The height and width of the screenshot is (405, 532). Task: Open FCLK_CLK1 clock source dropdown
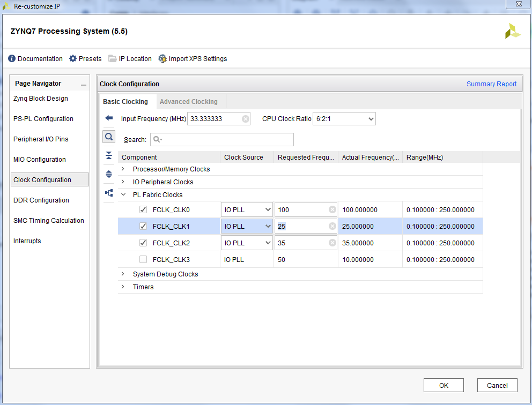click(x=247, y=227)
